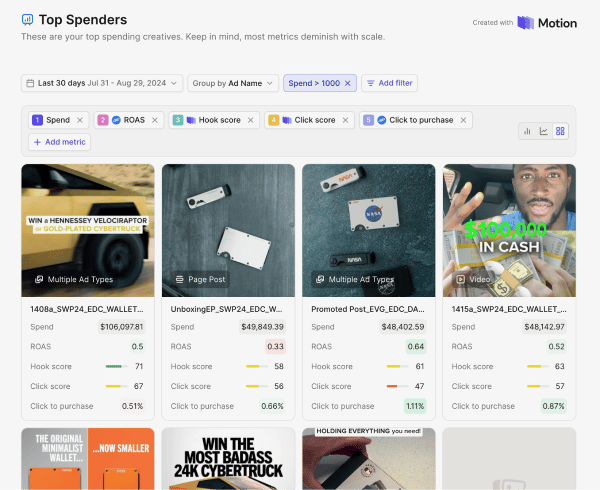Click the Meta icon on ROAS chip
600x490 pixels.
coord(116,120)
